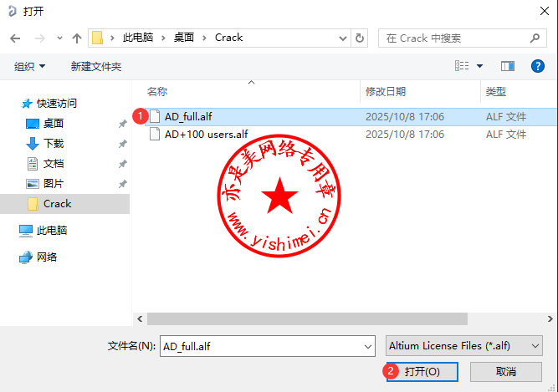Click the search magnifier icon

point(535,38)
